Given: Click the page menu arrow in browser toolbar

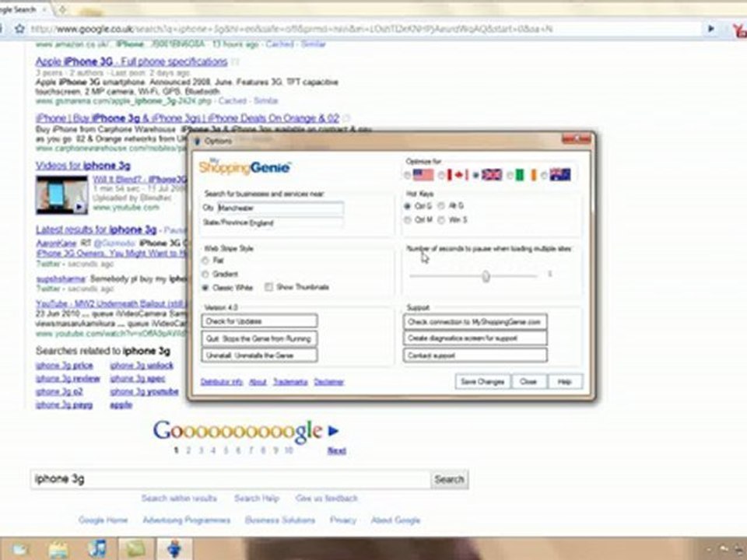Looking at the screenshot, I should pos(710,29).
